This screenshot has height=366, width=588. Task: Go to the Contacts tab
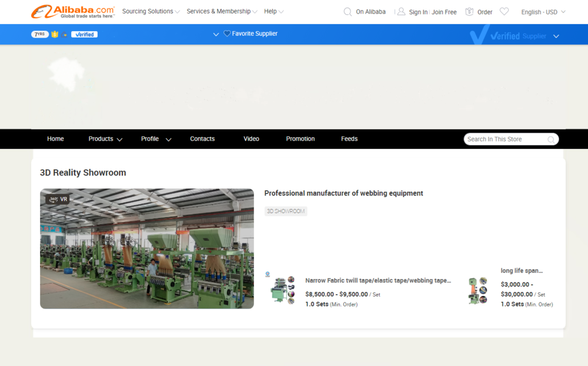point(202,139)
